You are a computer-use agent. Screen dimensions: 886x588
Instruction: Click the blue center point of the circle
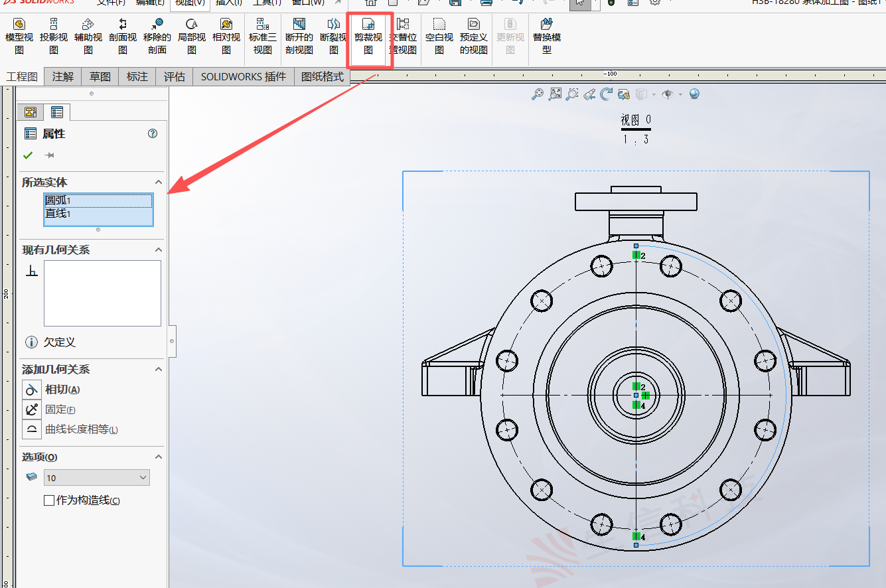click(x=636, y=395)
